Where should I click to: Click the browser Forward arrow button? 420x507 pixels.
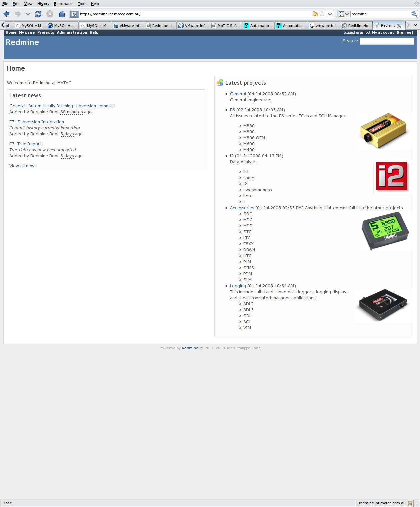[x=18, y=14]
